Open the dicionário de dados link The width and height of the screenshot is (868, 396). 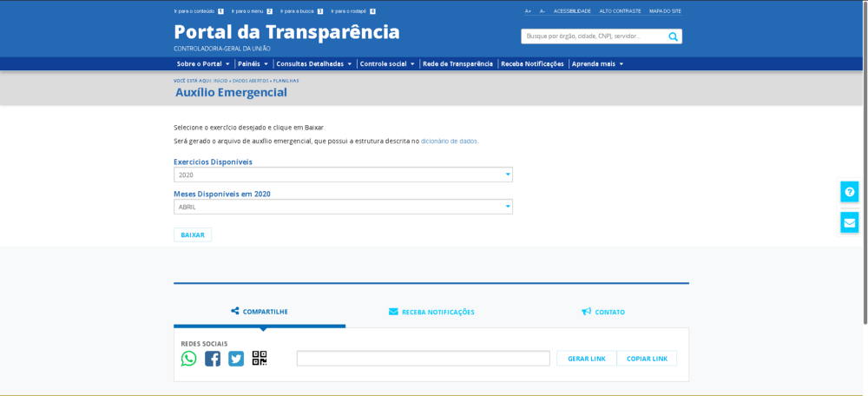(450, 142)
